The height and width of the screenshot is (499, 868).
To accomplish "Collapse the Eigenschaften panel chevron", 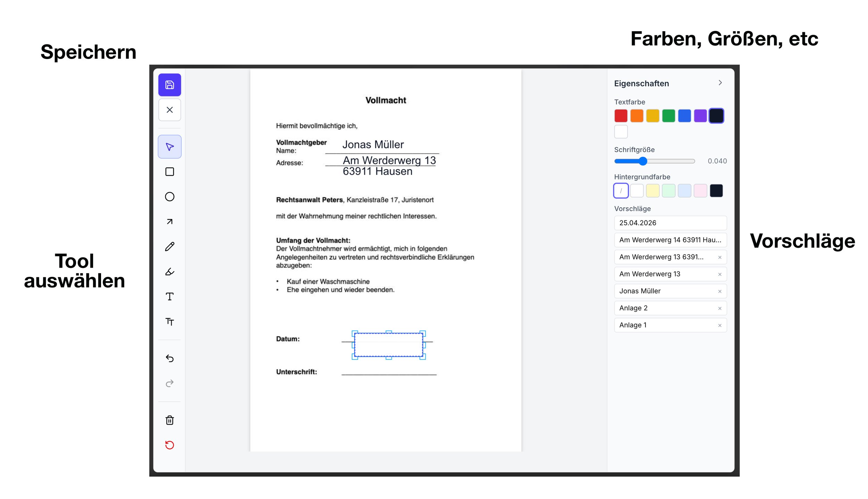I will [720, 83].
